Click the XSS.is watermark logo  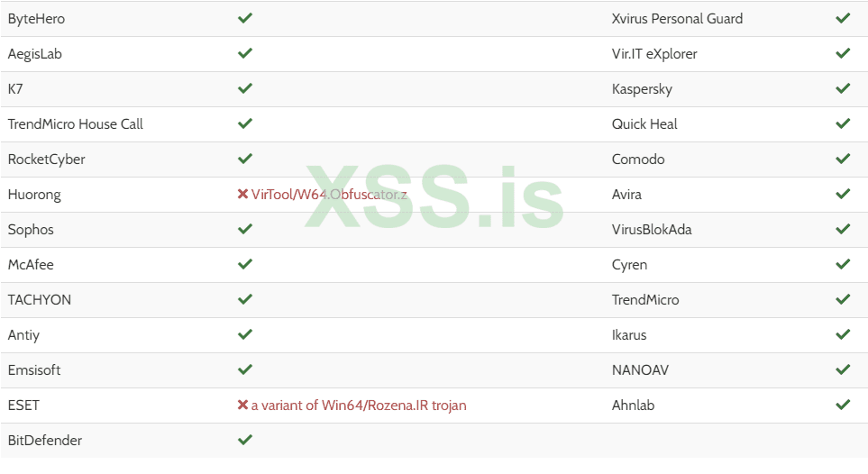pos(434,196)
